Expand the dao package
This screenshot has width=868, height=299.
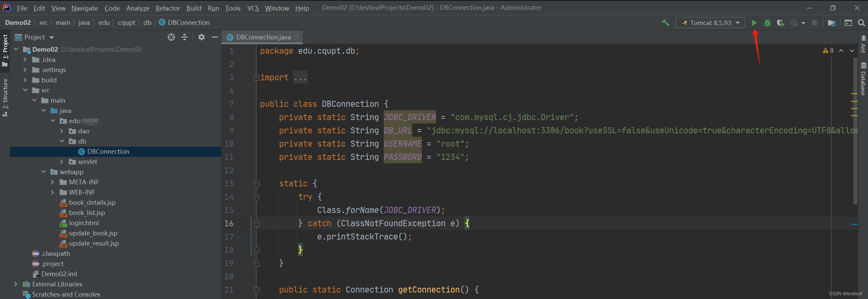tap(61, 131)
